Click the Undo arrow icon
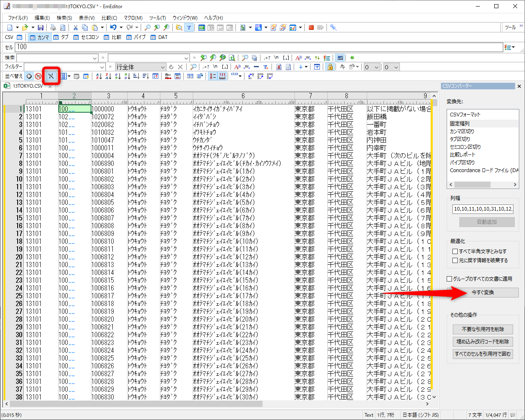The image size is (525, 420). [x=113, y=27]
